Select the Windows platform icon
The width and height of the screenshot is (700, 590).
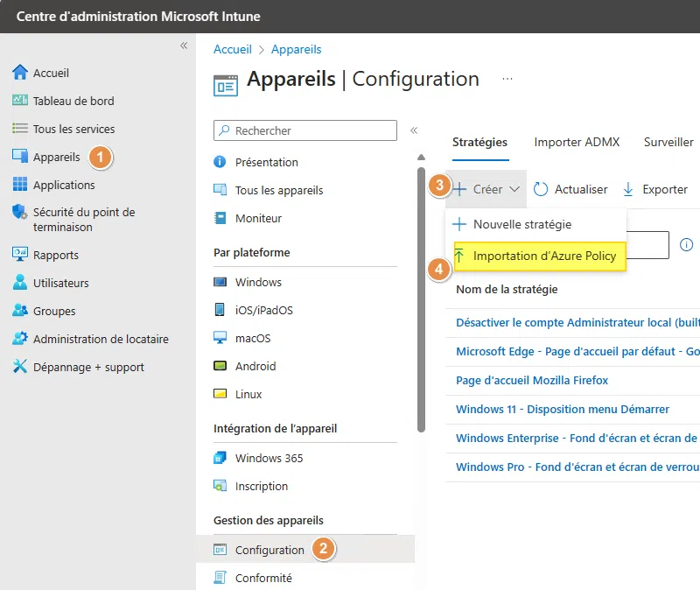pyautogui.click(x=220, y=282)
